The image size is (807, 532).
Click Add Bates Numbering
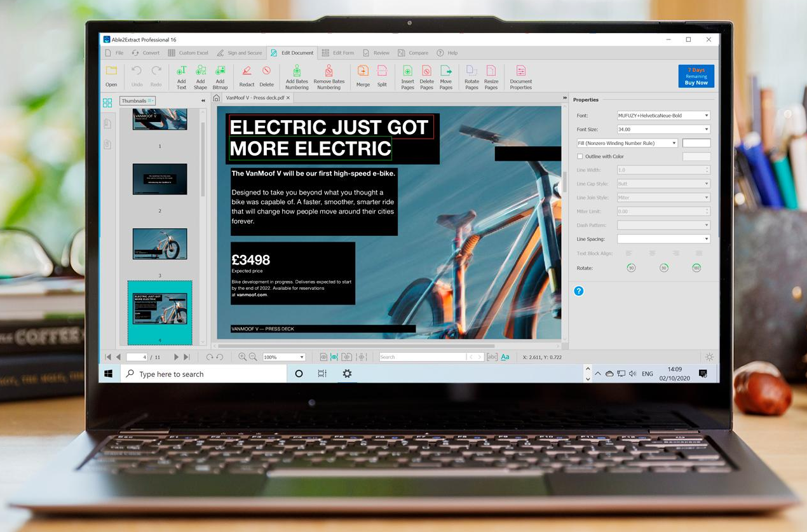(x=297, y=77)
